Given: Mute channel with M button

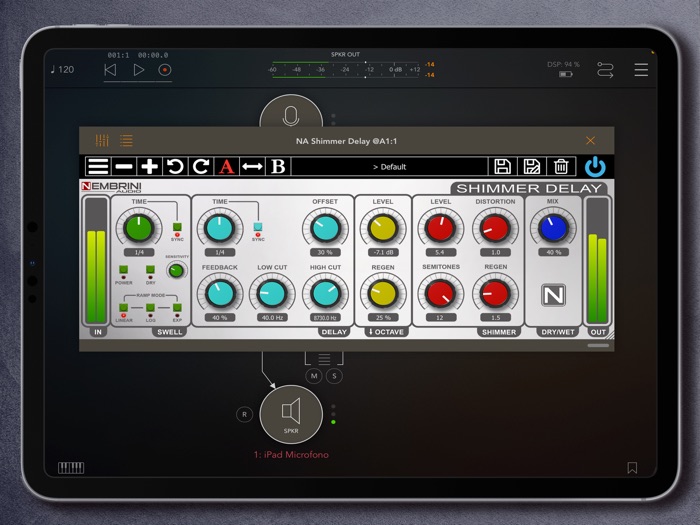Looking at the screenshot, I should click(x=314, y=376).
